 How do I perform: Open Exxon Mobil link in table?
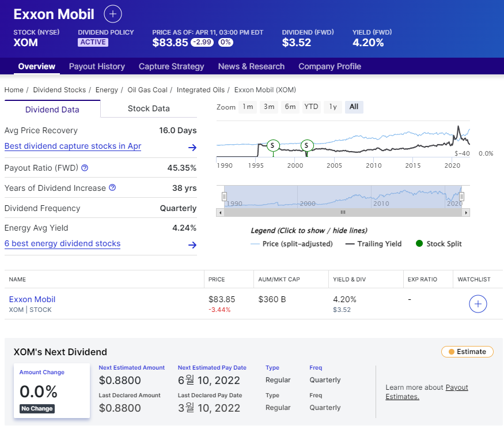click(32, 299)
